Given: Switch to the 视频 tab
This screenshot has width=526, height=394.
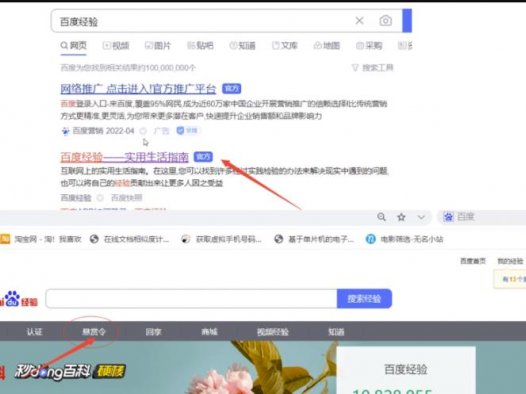Looking at the screenshot, I should click(116, 46).
